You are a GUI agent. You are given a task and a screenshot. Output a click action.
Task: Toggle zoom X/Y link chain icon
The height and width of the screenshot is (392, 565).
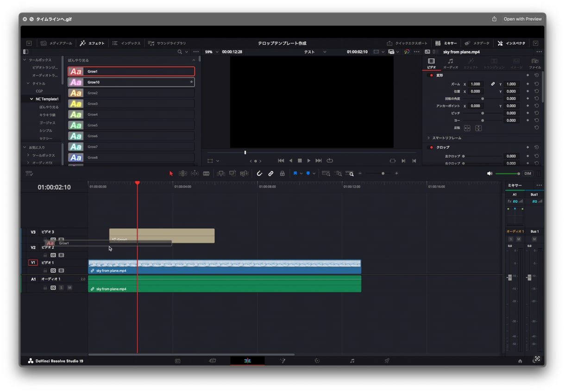(x=493, y=84)
